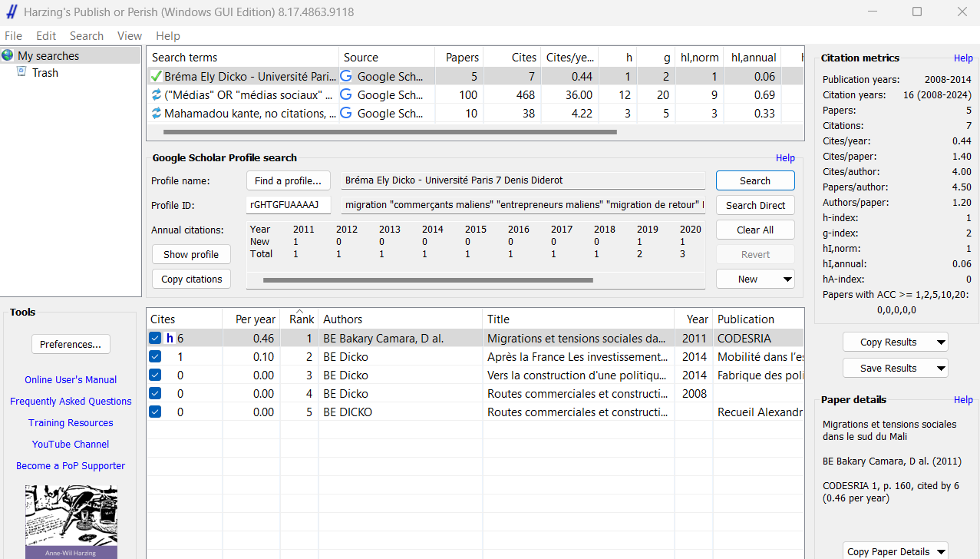Uncheck the Après la France paper checkbox
This screenshot has width=980, height=559.
(155, 357)
